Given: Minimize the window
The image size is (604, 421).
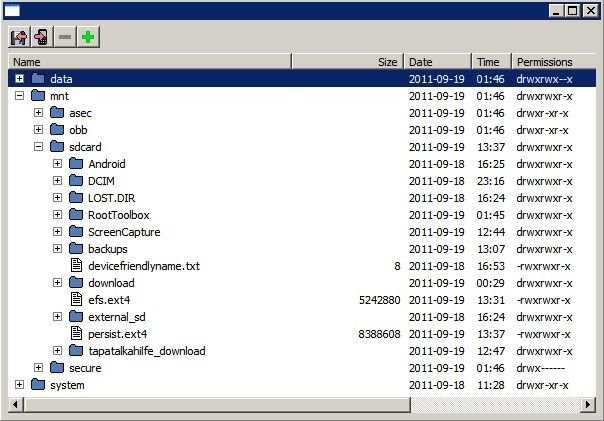Looking at the screenshot, I should [556, 10].
